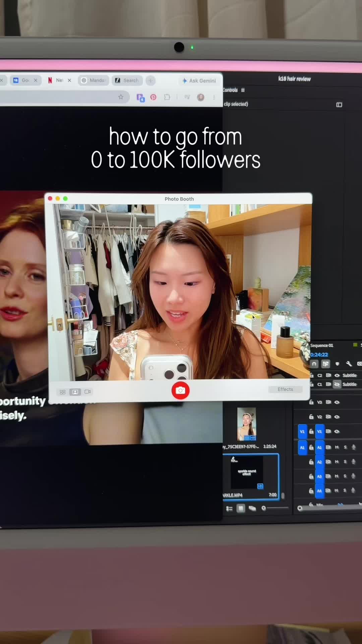Open the Pinterest extension in Chrome
This screenshot has width=362, height=644.
[153, 97]
